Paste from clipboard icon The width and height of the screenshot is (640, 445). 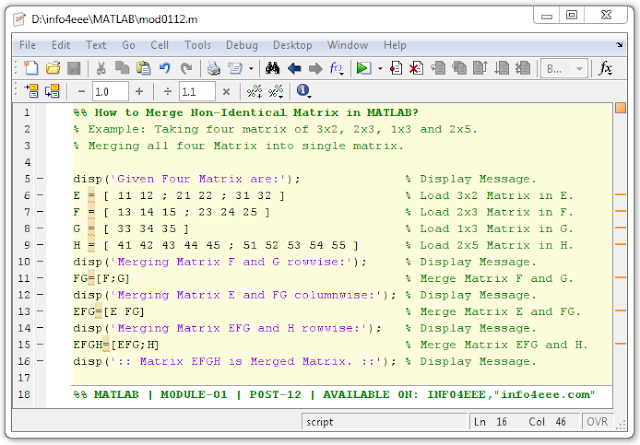pyautogui.click(x=143, y=68)
